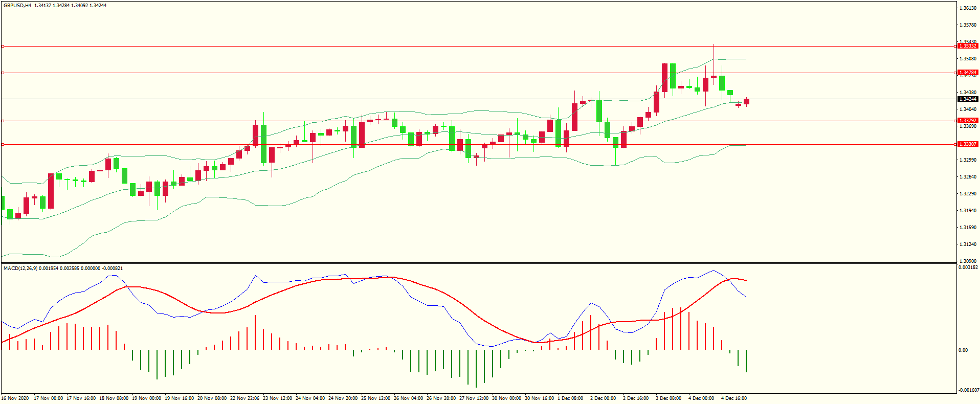Click the 1.36130 value on the price scale
980x404 pixels.
[x=967, y=8]
